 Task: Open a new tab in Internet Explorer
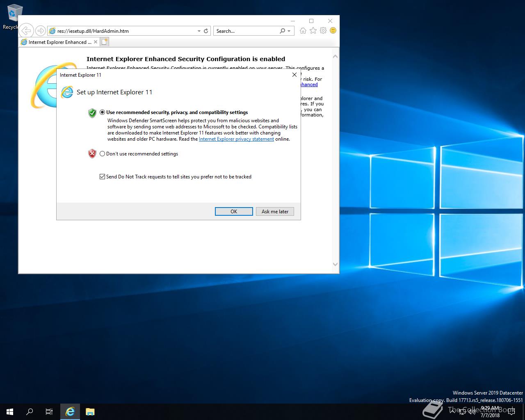[105, 42]
